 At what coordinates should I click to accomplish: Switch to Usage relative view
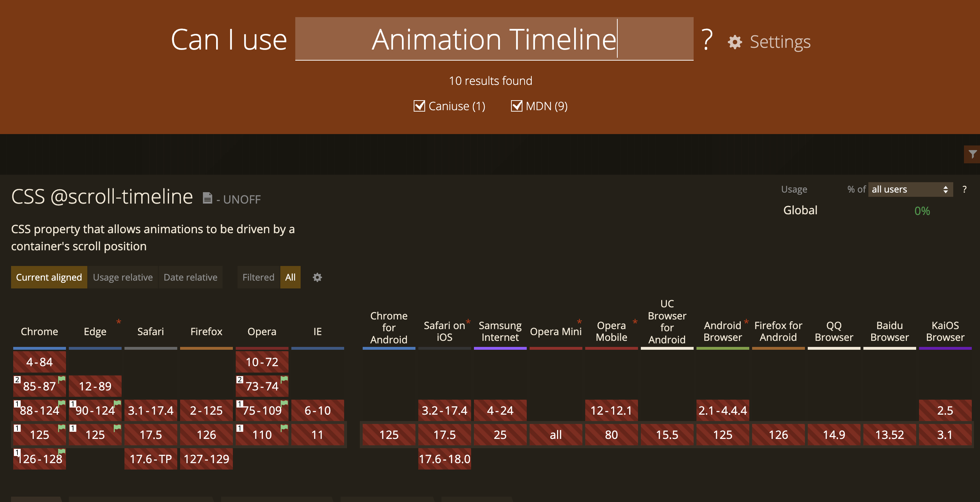(123, 277)
